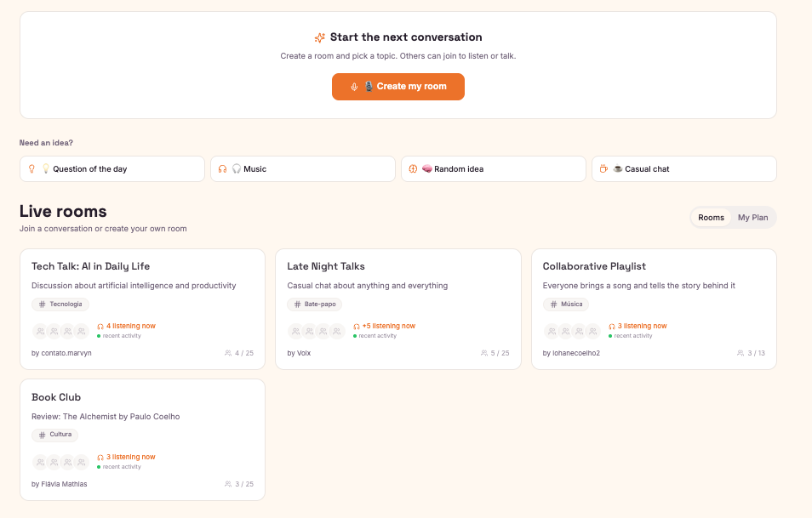Click the people icon beside 3 / 13
Viewport: 812px width, 518px height.
click(x=740, y=353)
